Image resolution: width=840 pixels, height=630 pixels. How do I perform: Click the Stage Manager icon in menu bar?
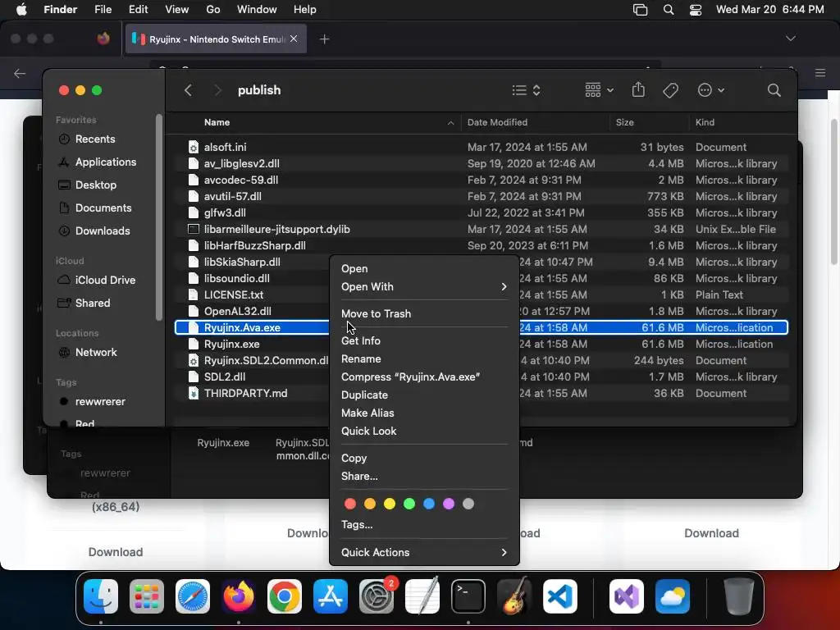click(640, 10)
